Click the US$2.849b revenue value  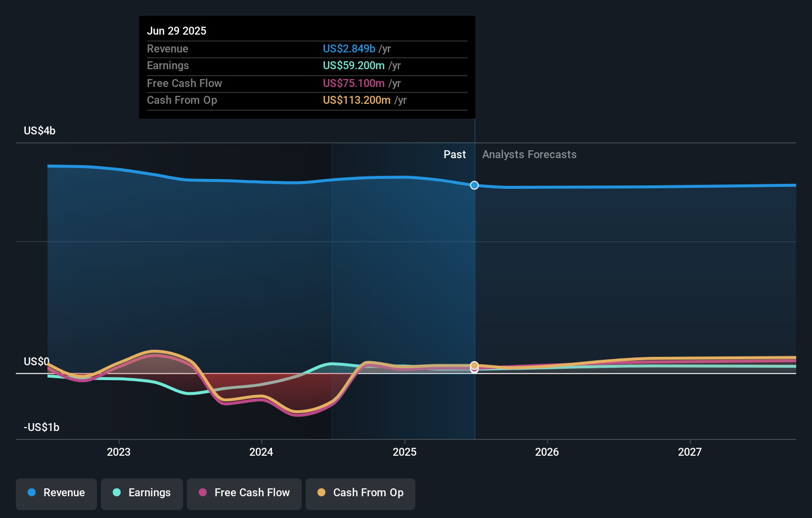click(349, 48)
